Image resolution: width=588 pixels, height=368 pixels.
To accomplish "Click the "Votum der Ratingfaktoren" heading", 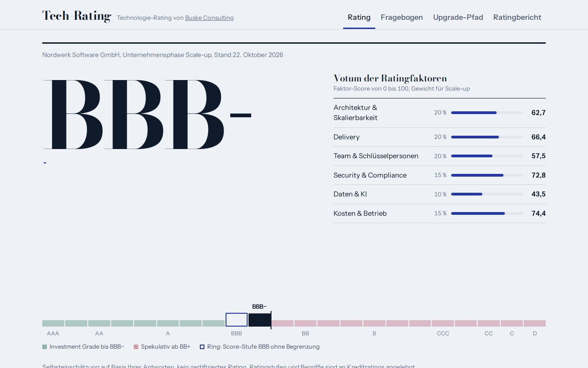I will (390, 78).
